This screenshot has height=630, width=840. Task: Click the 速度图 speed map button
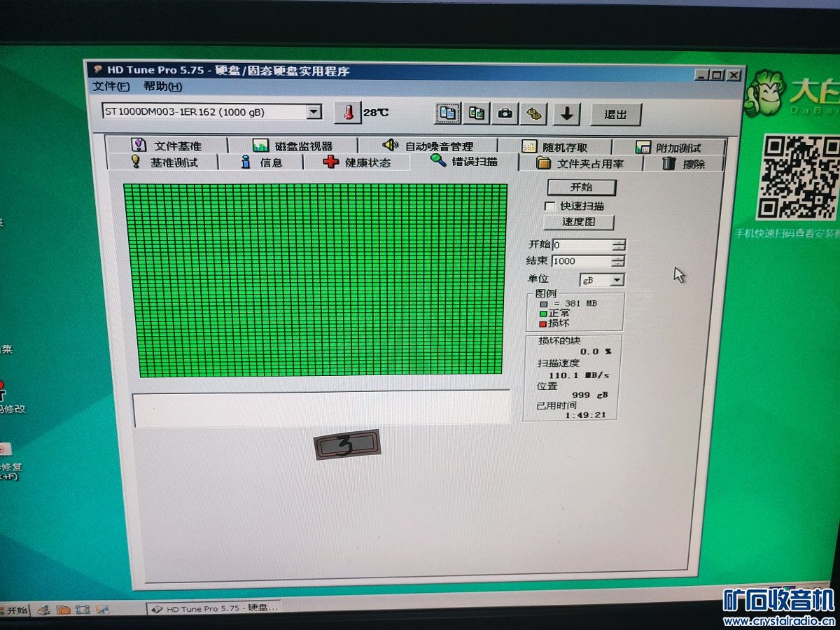(x=578, y=222)
